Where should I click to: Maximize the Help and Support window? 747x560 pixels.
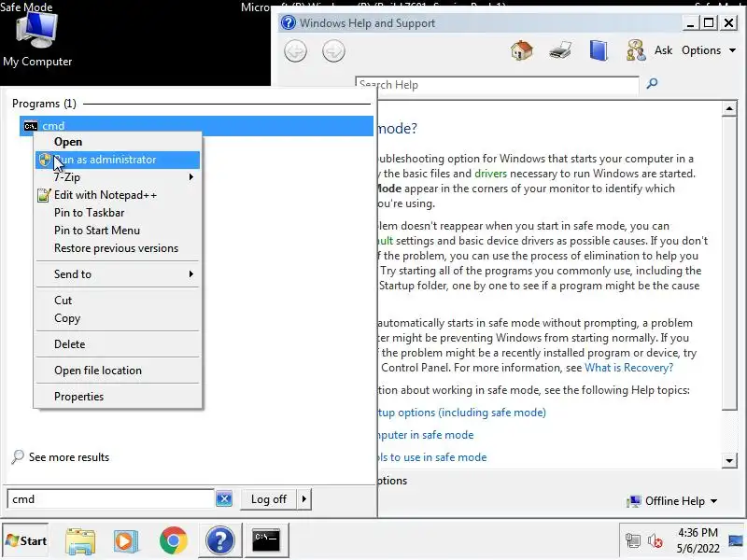(709, 22)
